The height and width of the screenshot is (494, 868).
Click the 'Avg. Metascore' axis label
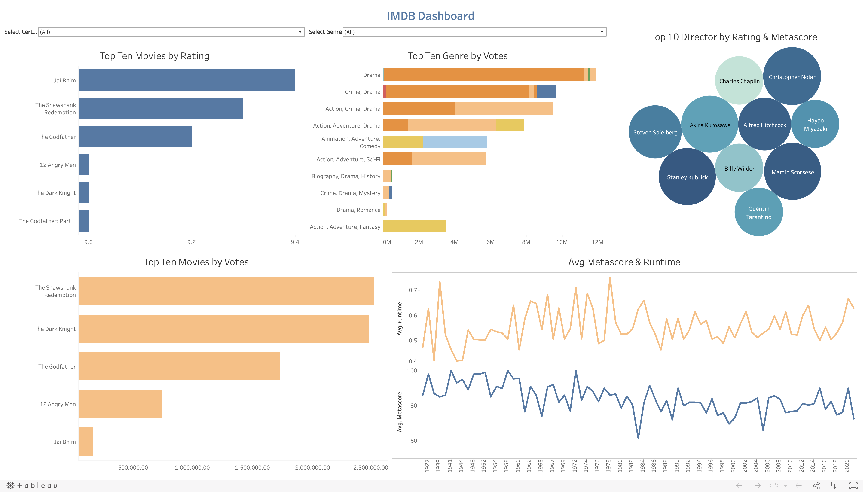(x=400, y=412)
